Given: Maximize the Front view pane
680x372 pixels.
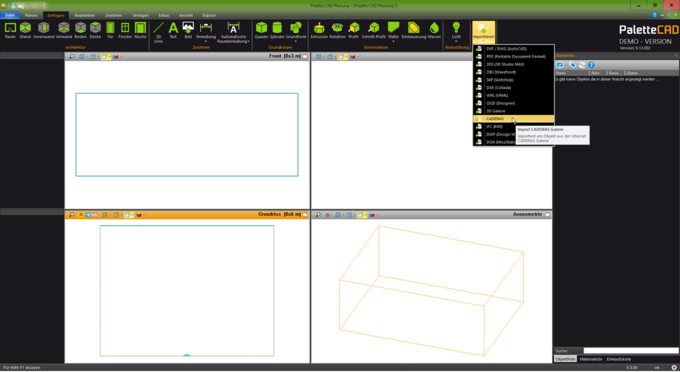Looking at the screenshot, I should [x=305, y=56].
